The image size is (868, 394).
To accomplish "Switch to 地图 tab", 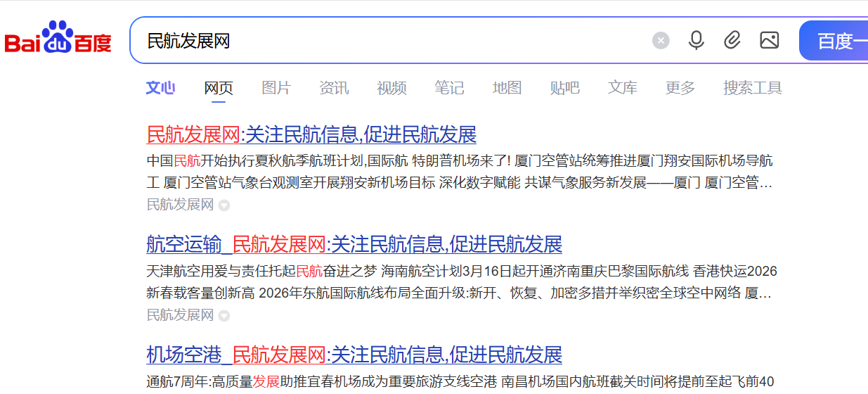I will point(507,88).
